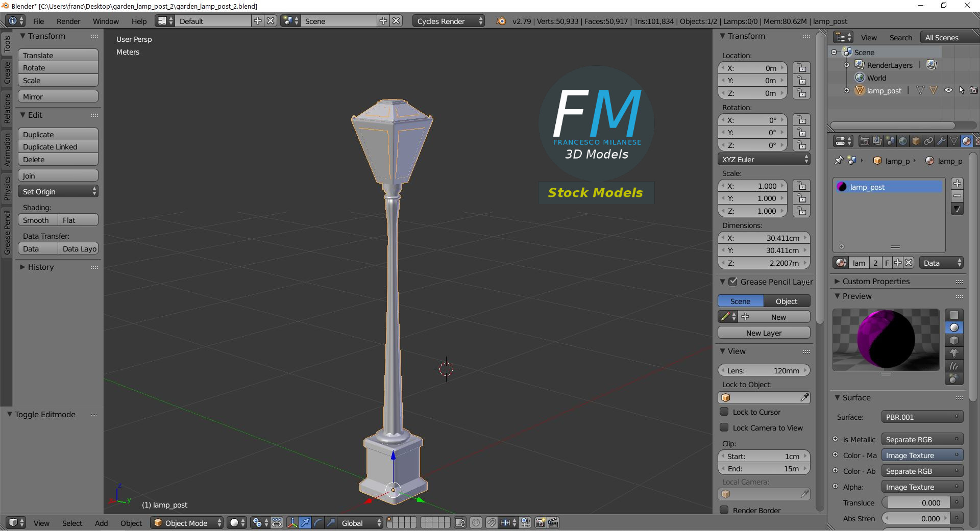Open the Object Mode selector
This screenshot has width=980, height=531.
(187, 523)
